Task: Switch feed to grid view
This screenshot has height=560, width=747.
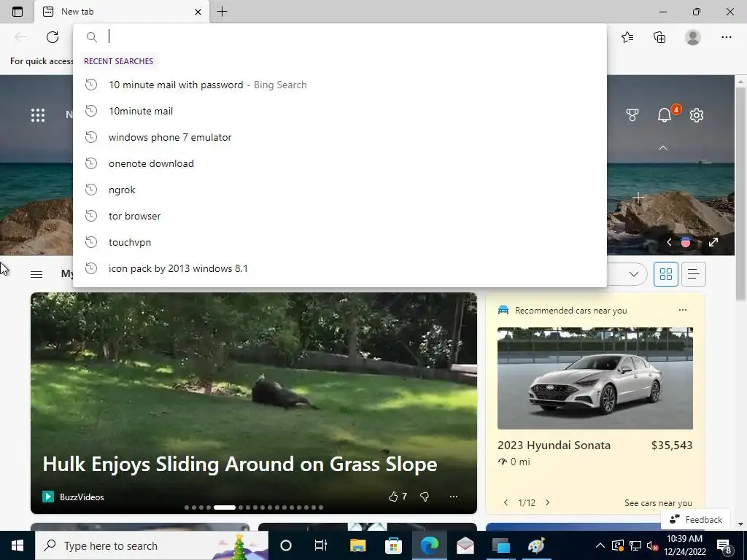Action: tap(665, 274)
